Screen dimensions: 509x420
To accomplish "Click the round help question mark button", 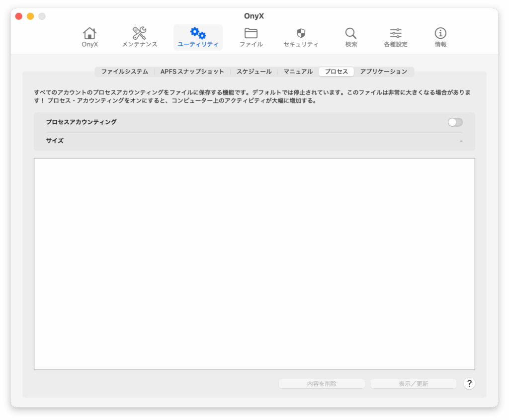I will (469, 384).
